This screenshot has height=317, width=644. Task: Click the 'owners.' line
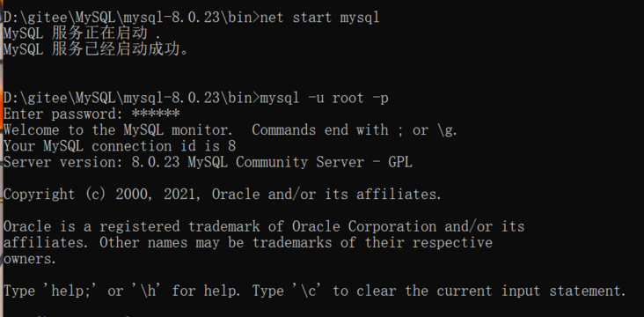point(30,258)
